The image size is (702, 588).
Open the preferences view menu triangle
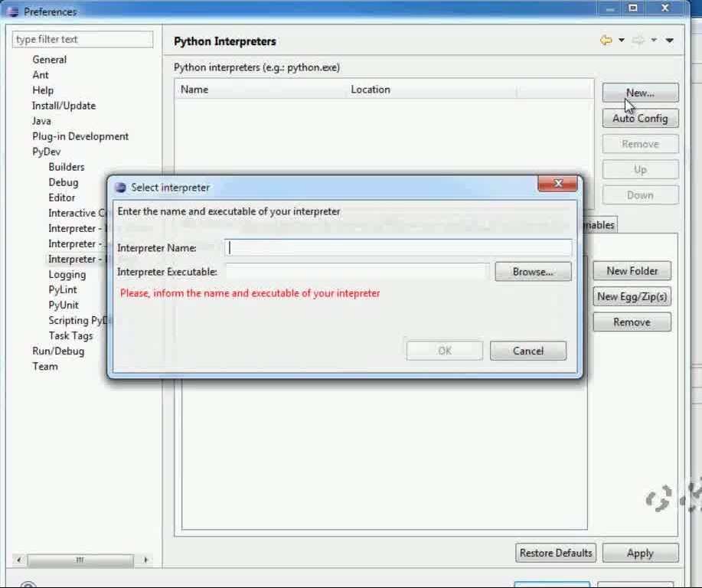pos(669,41)
